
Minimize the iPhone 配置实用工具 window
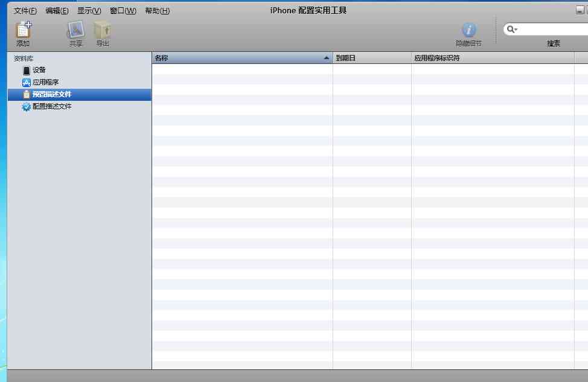point(580,10)
